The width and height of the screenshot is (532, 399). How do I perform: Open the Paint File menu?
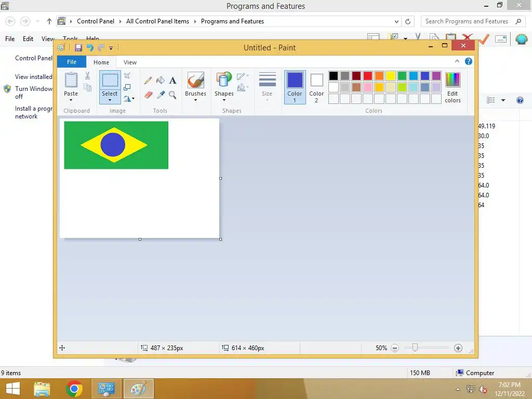72,62
